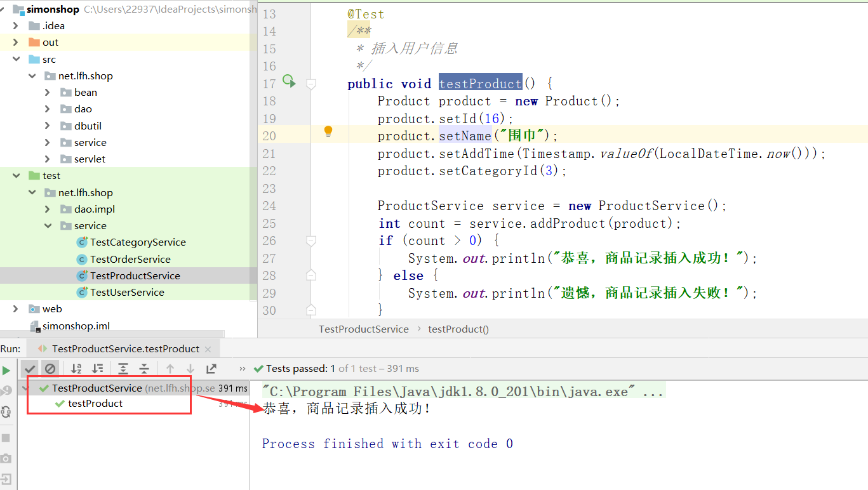
Task: Toggle Show Ignored tests button
Action: (x=50, y=369)
